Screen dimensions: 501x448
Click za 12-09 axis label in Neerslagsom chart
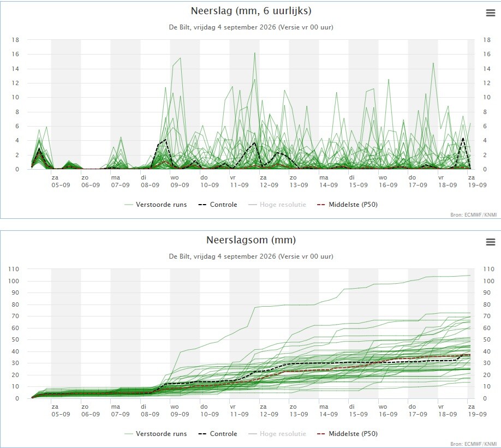point(269,410)
